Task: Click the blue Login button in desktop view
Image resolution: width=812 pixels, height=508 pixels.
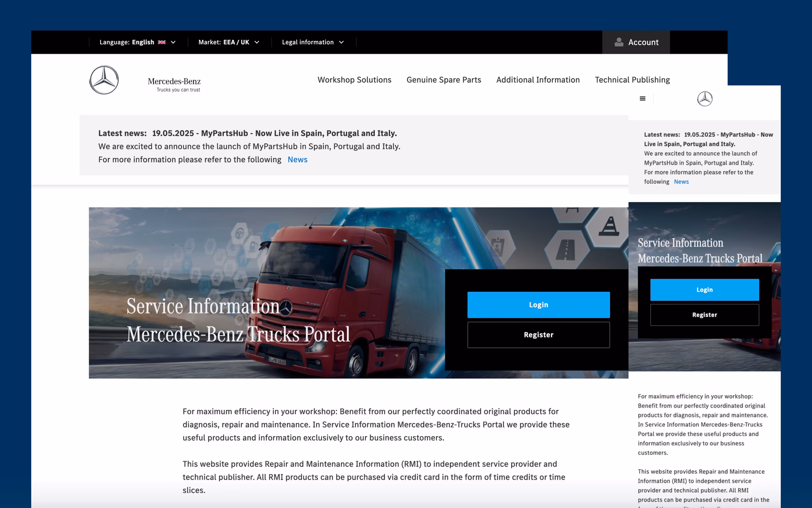Action: [x=538, y=305]
